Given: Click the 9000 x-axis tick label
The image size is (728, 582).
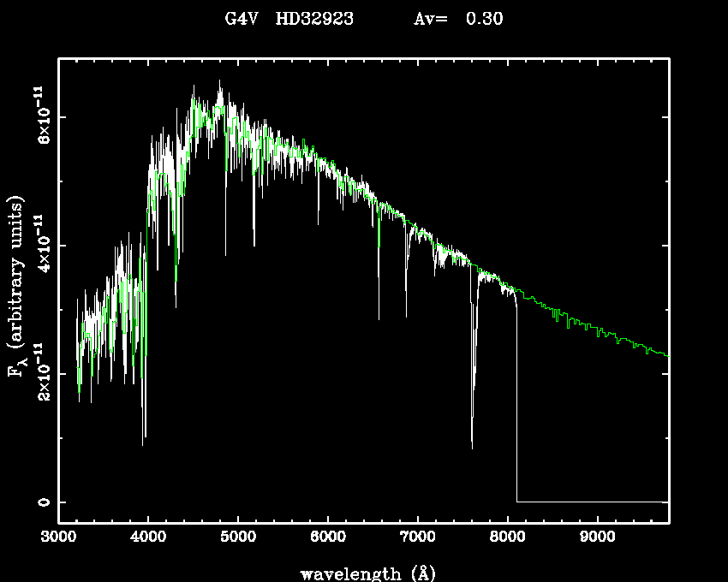Looking at the screenshot, I should (x=597, y=537).
